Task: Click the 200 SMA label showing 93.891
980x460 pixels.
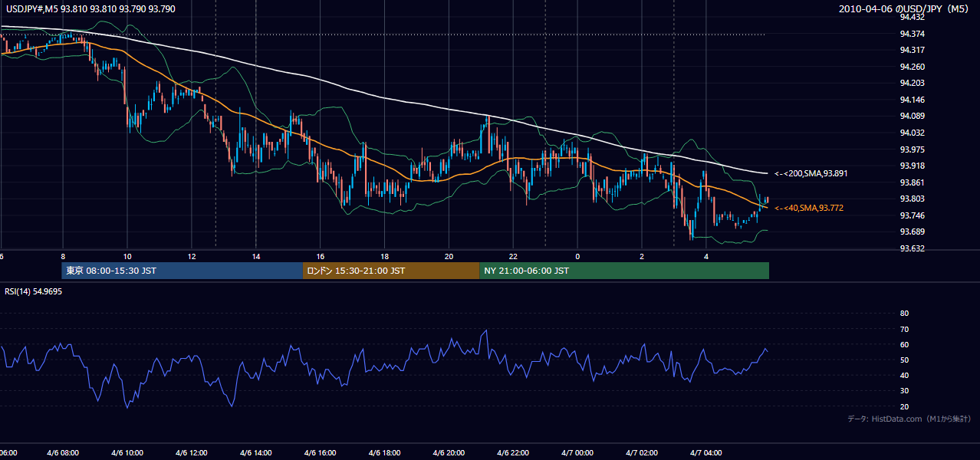Action: pyautogui.click(x=811, y=174)
